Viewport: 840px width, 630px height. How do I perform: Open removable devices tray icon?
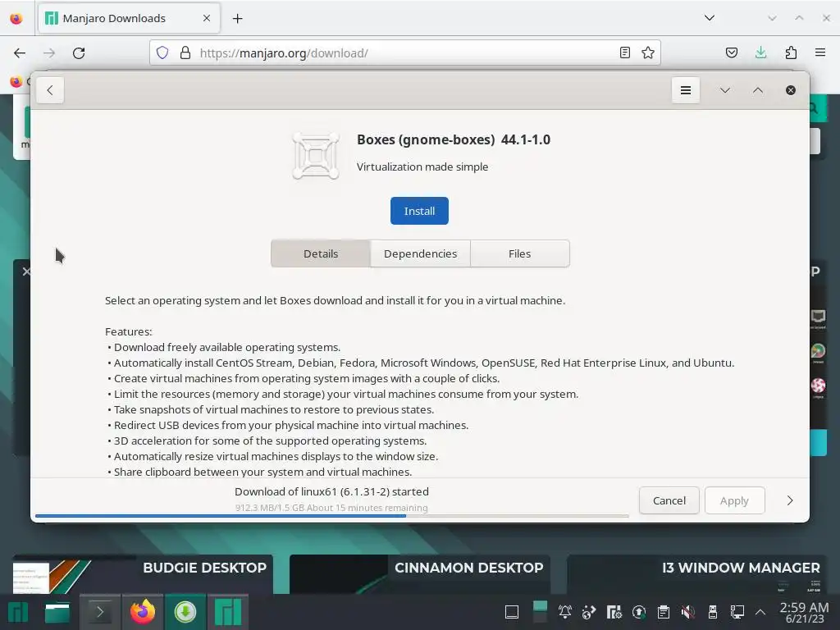tap(713, 612)
